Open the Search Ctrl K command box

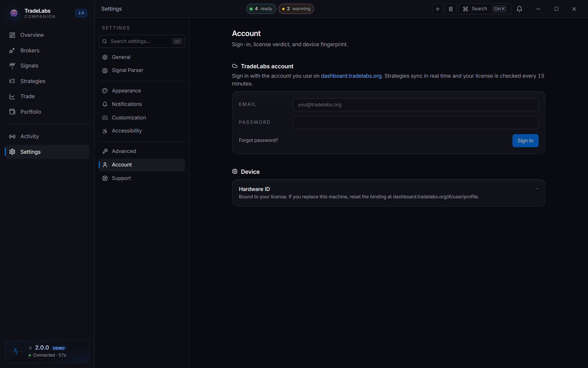(484, 9)
